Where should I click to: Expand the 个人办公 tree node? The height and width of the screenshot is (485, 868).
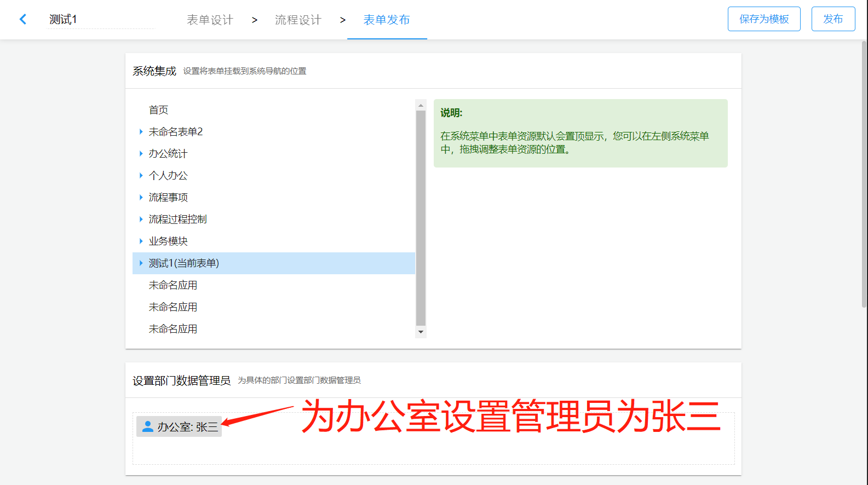(x=141, y=176)
